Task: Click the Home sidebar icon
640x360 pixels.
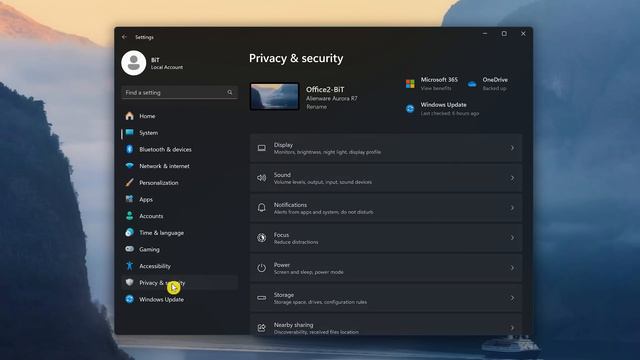Action: (129, 116)
